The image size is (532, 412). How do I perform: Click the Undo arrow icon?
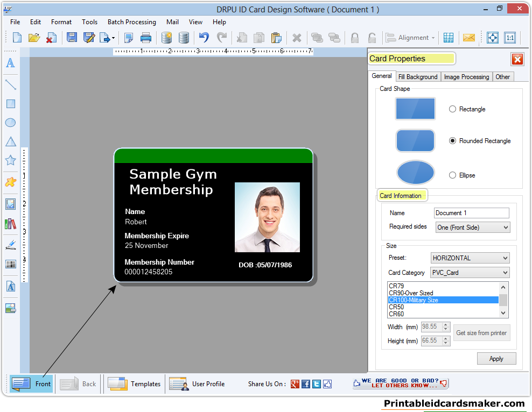tap(204, 37)
